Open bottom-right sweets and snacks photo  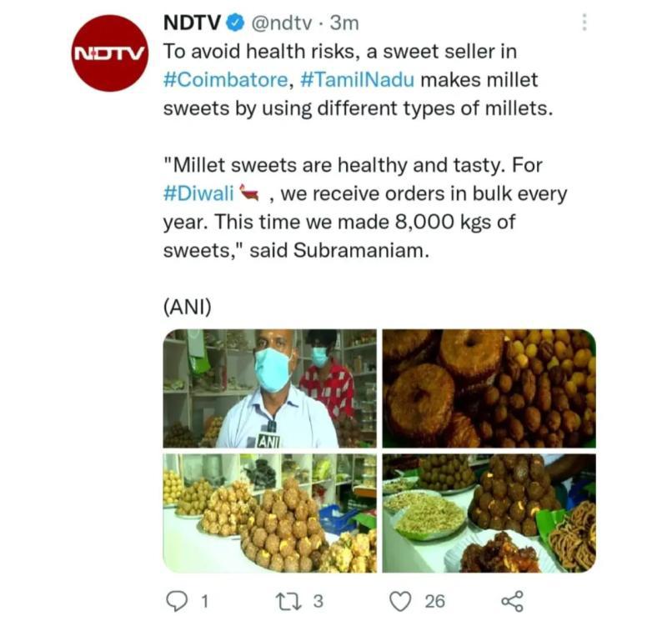click(489, 513)
